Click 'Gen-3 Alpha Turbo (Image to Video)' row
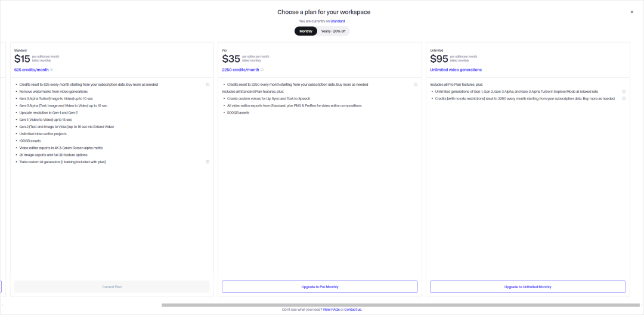This screenshot has width=644, height=315. tap(56, 98)
